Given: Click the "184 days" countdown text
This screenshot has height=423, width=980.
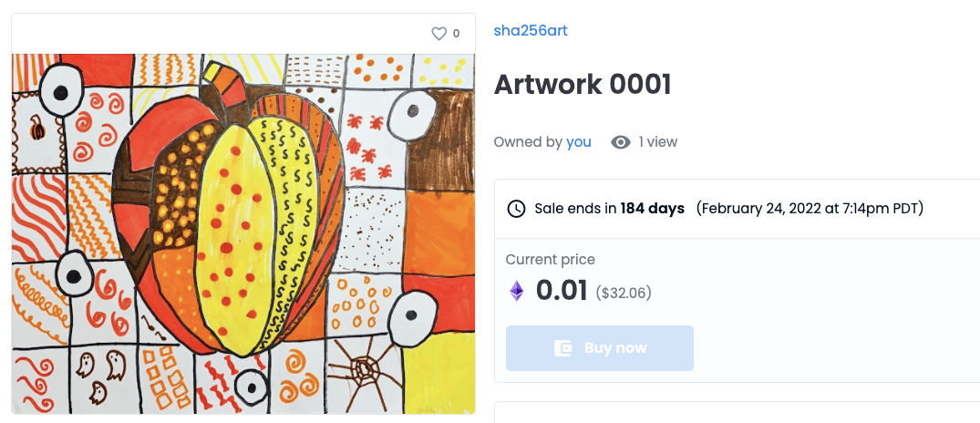Looking at the screenshot, I should (652, 209).
